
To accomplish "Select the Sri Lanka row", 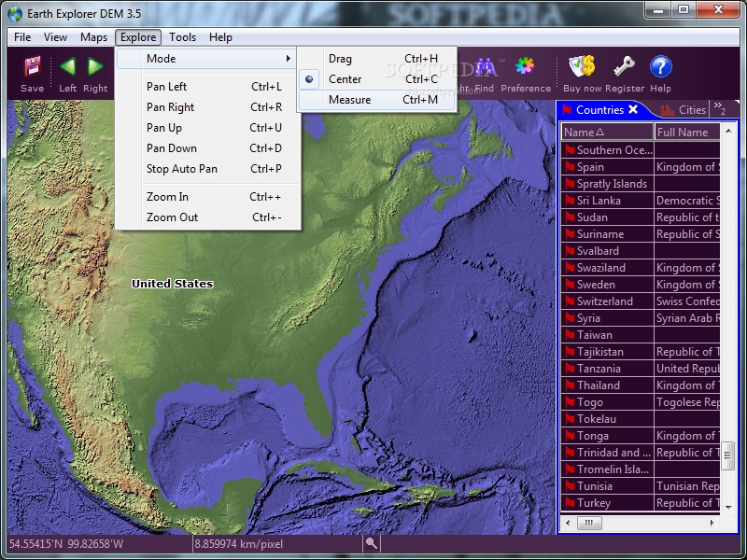I will 641,201.
